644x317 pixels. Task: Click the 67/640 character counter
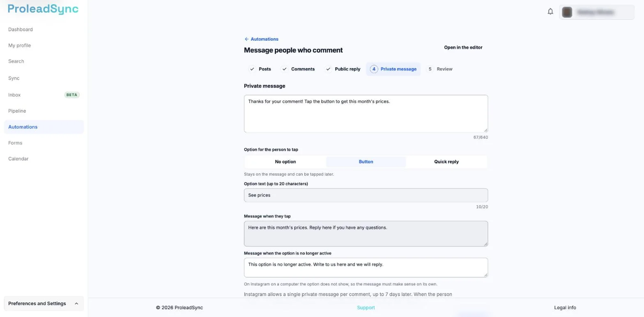(481, 137)
